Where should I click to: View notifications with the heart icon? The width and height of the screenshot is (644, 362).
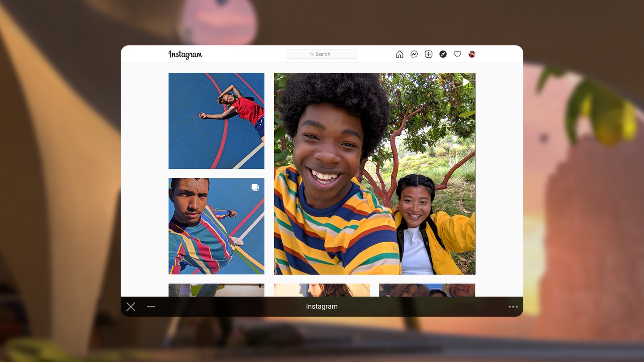click(x=458, y=54)
